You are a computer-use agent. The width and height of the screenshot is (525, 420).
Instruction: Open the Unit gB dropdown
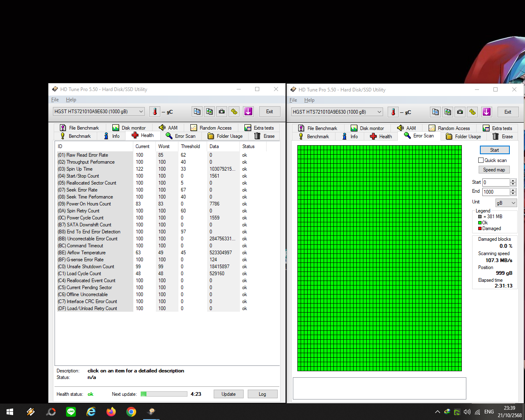pos(506,203)
